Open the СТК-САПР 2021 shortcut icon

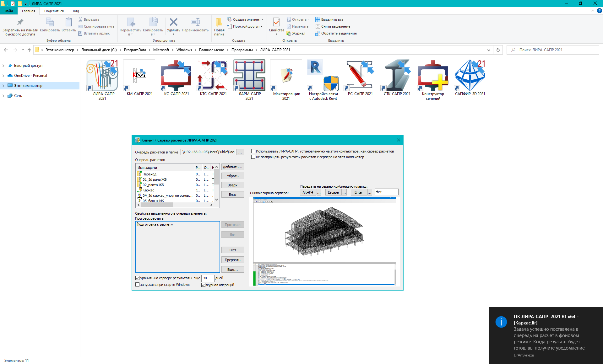coord(397,76)
